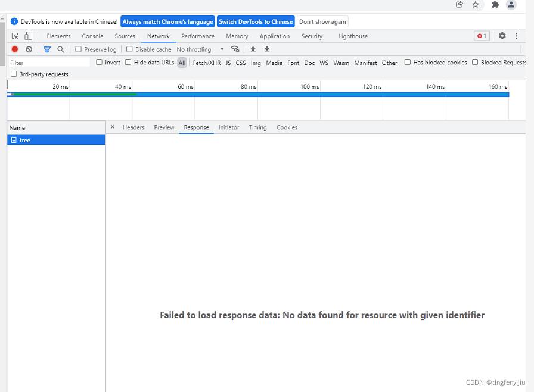
Task: Toggle the device toolbar
Action: [x=27, y=36]
